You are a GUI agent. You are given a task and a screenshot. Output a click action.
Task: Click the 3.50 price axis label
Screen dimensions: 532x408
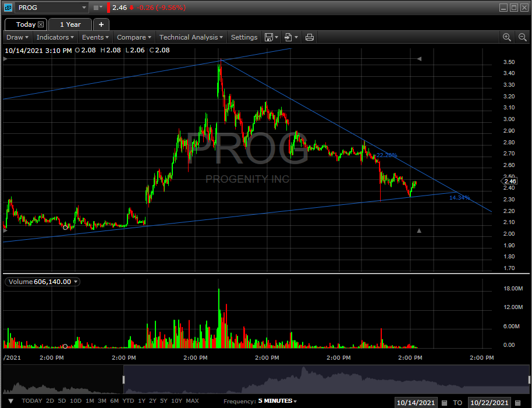pos(509,62)
